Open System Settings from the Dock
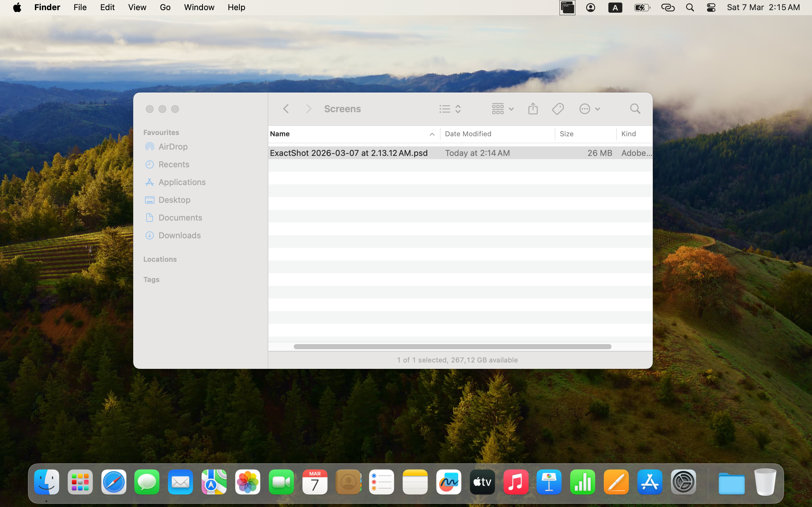The width and height of the screenshot is (812, 507). click(x=683, y=482)
